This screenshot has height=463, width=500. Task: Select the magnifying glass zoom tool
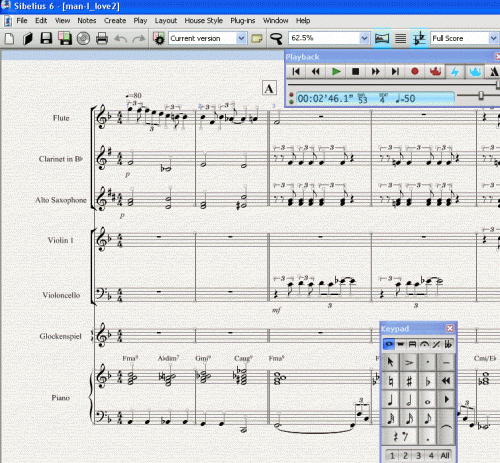(276, 39)
